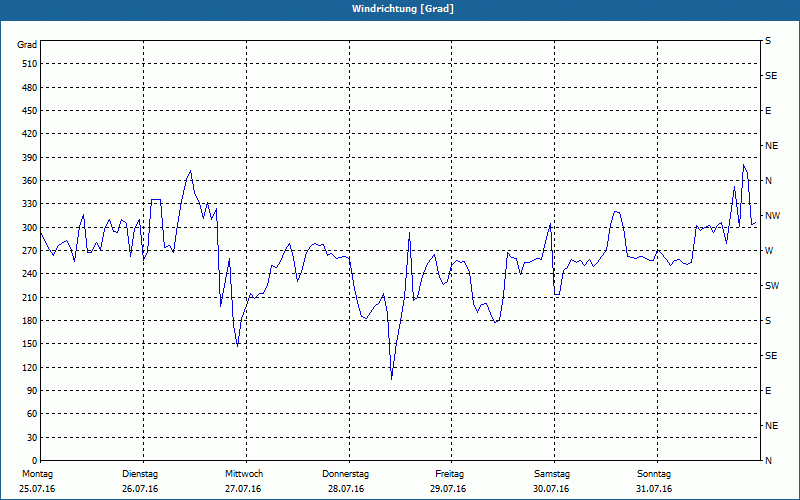
Task: Select the 60 degree axis label
Action: 32,414
